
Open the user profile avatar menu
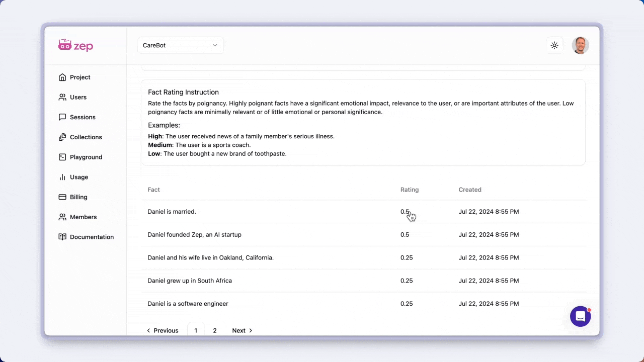point(580,45)
